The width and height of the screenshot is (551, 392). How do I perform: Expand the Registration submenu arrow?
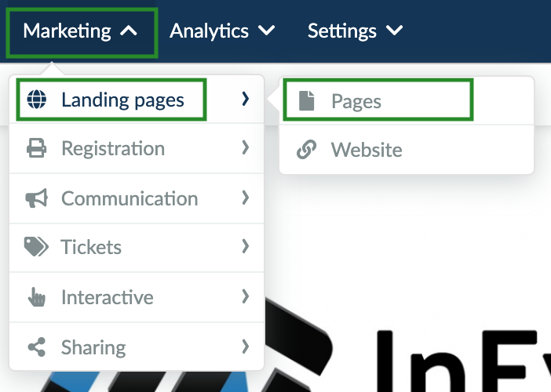click(246, 147)
